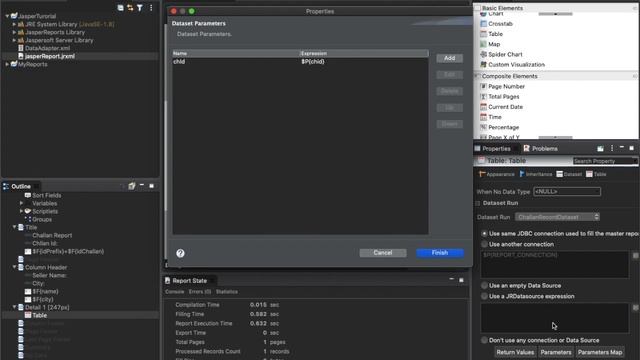
Task: Click the Outline panel toolbar icon
Action: 131,186
